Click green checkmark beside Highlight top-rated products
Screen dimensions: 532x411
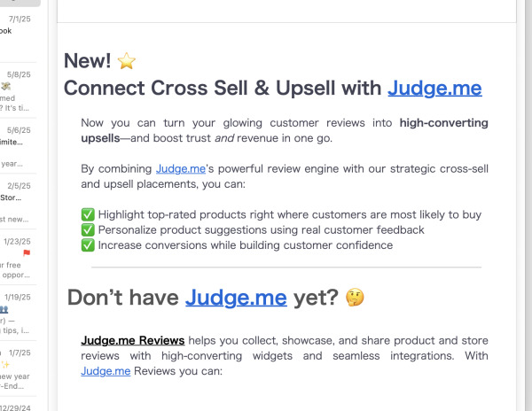[x=88, y=214]
